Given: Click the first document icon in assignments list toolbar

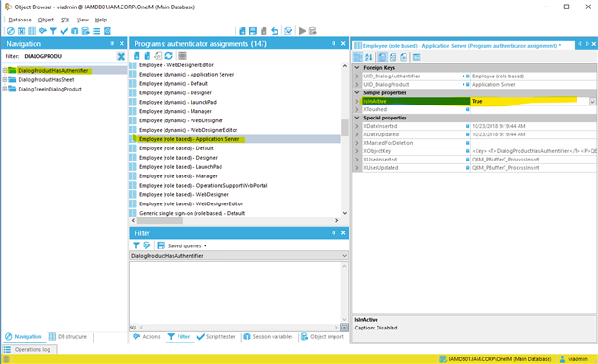Looking at the screenshot, I should tap(136, 56).
